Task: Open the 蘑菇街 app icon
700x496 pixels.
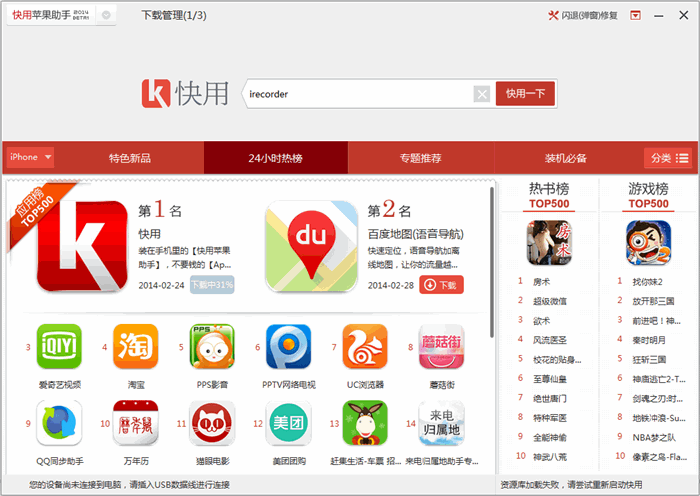Action: [x=442, y=346]
